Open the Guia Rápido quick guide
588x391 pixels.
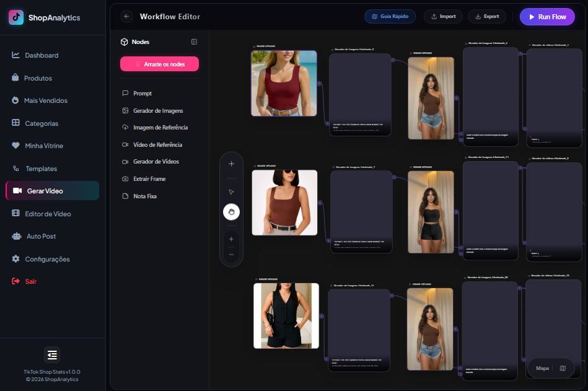390,17
